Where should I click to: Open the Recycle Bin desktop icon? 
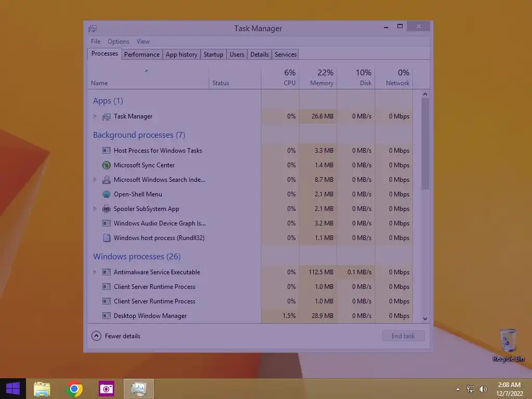[508, 345]
